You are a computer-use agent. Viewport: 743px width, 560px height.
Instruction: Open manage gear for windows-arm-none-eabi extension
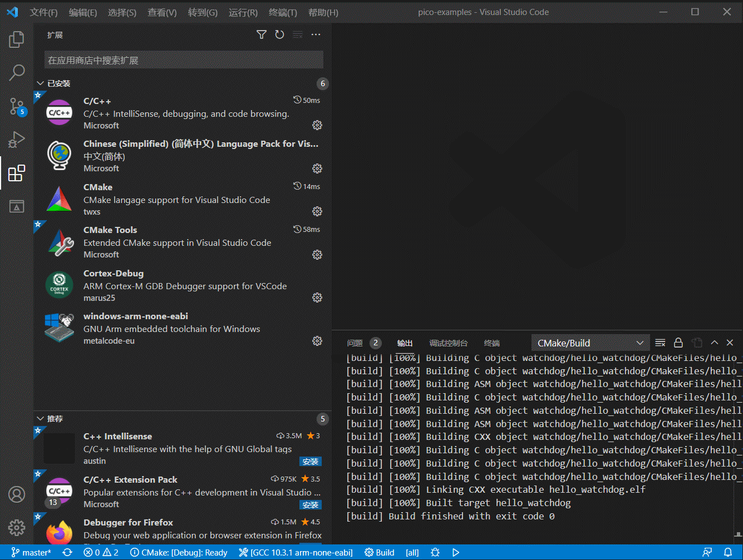pos(317,340)
